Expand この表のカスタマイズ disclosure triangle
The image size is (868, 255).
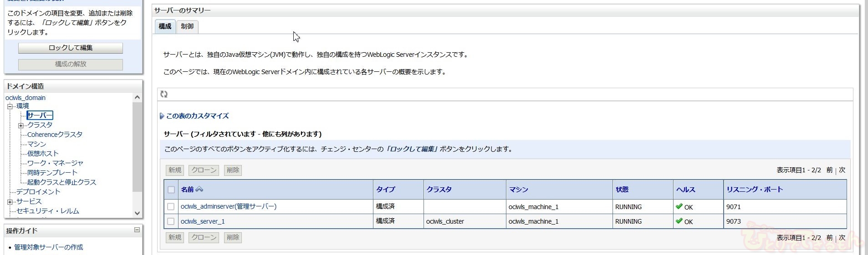162,116
